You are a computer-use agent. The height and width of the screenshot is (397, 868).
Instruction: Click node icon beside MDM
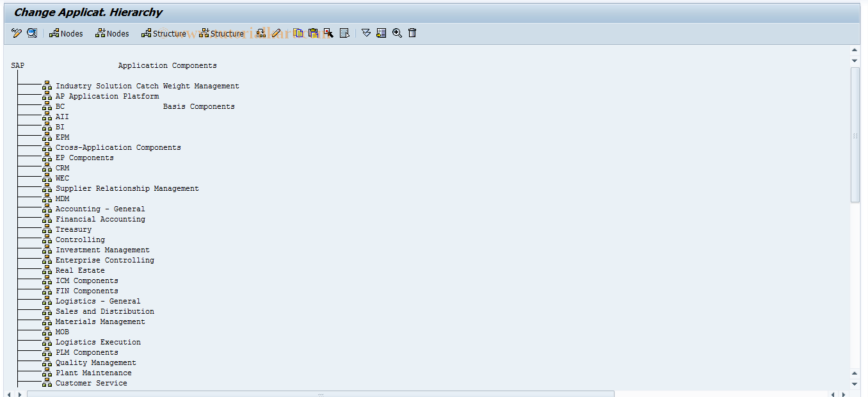click(47, 199)
